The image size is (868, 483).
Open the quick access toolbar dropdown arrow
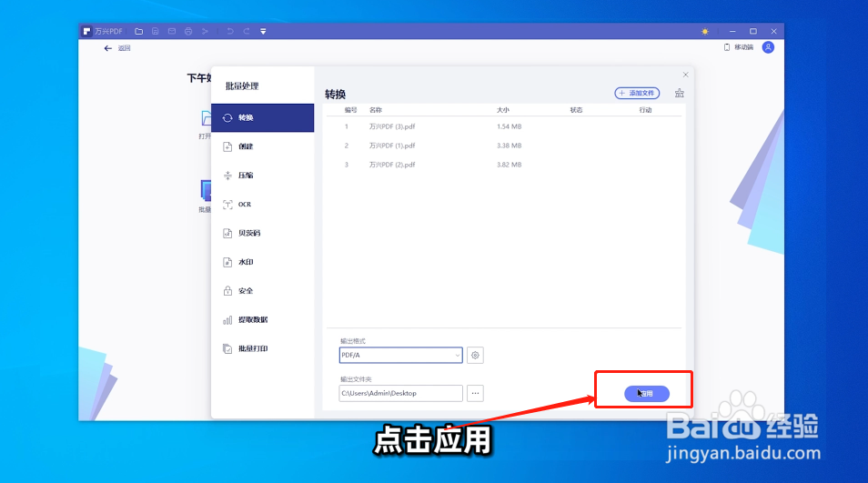tap(264, 32)
